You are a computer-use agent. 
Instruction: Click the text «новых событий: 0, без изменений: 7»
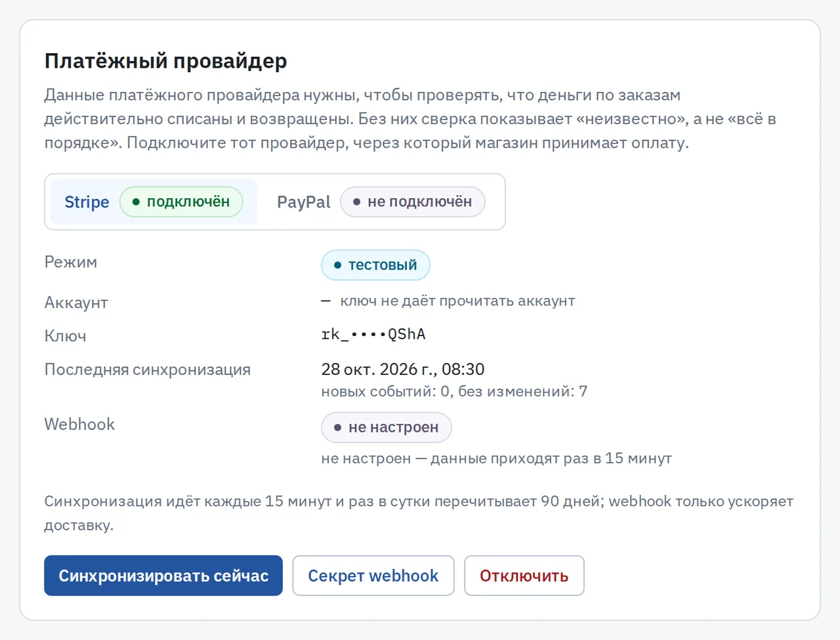tap(454, 391)
